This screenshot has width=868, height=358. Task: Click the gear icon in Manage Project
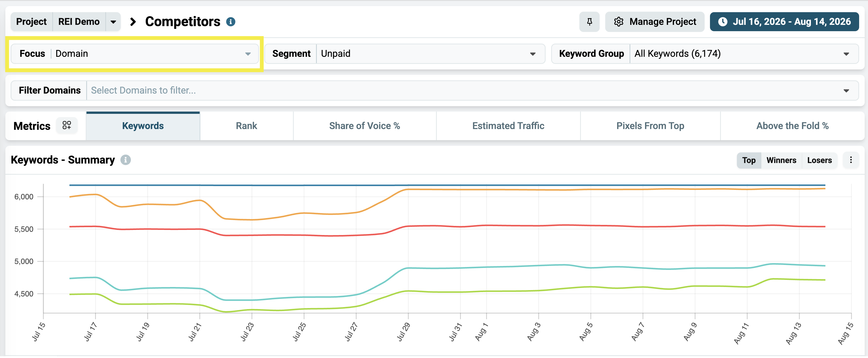click(x=618, y=22)
